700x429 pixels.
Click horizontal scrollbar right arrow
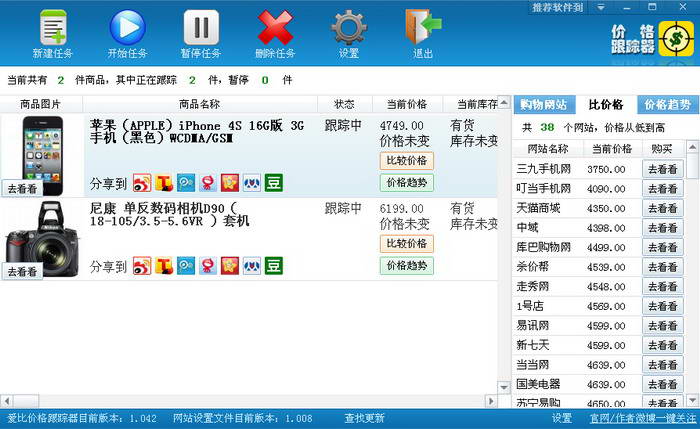pos(491,401)
